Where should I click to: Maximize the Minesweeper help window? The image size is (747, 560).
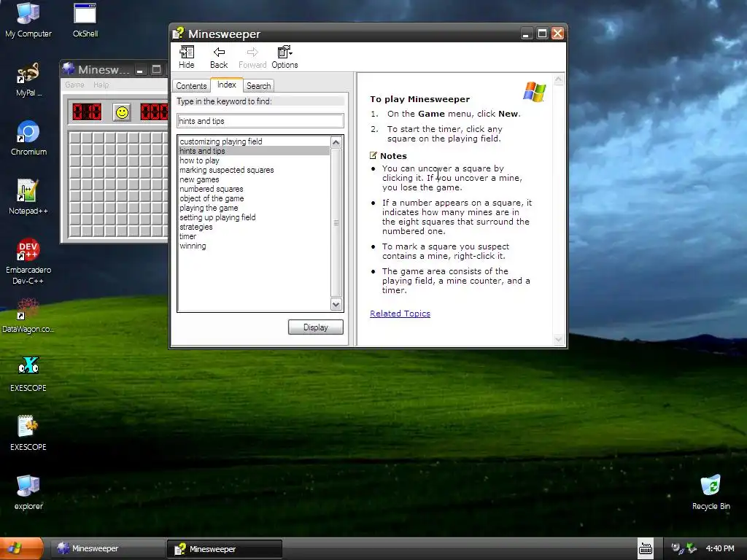(x=542, y=34)
